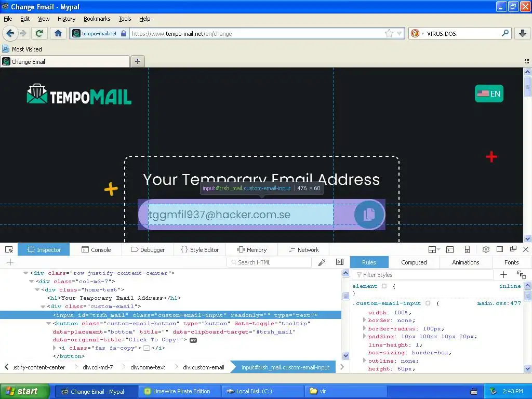Open main.css:477 source link
The image size is (532, 399).
(x=499, y=303)
